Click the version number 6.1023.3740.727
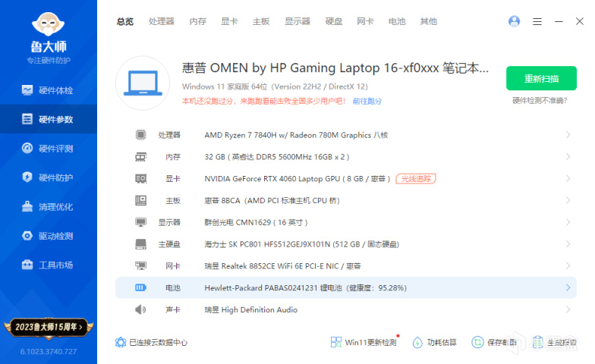 click(x=49, y=352)
